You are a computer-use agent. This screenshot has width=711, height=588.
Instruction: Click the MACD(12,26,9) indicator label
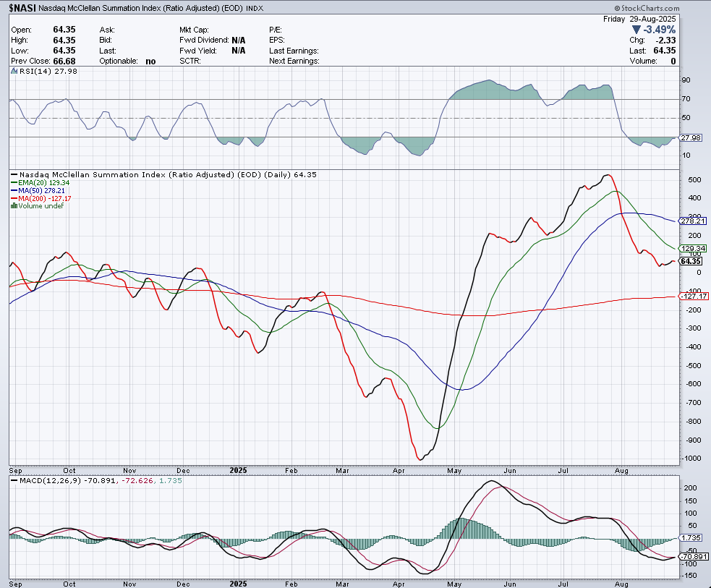tap(49, 480)
